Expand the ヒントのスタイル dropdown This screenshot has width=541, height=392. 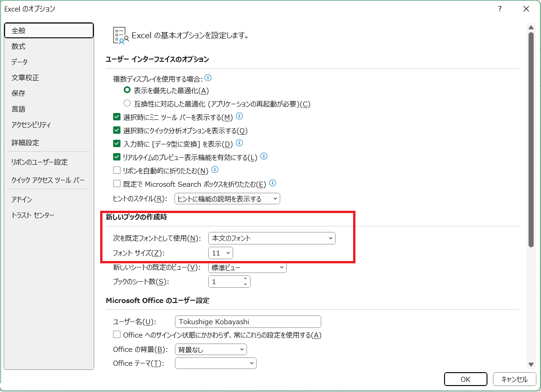tap(227, 199)
